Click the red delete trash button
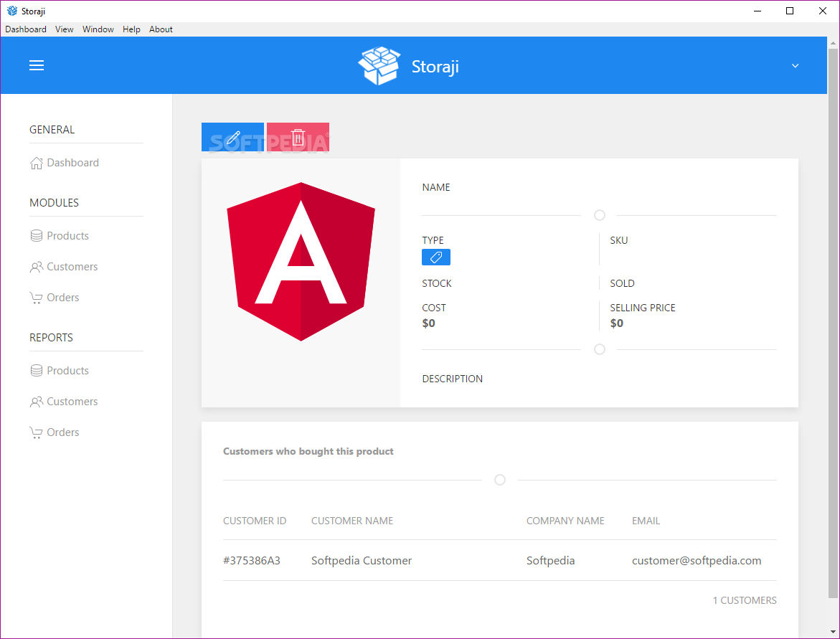The height and width of the screenshot is (639, 840). pos(298,137)
